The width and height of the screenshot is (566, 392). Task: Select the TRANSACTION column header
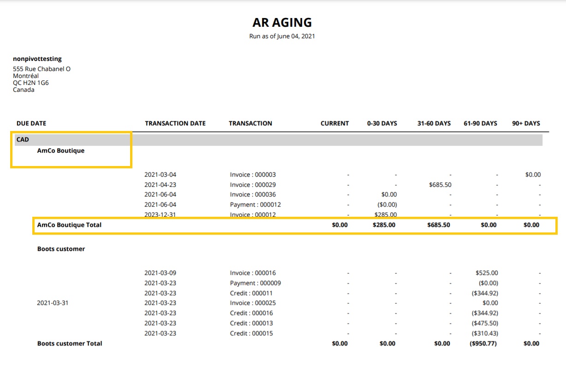pos(250,123)
